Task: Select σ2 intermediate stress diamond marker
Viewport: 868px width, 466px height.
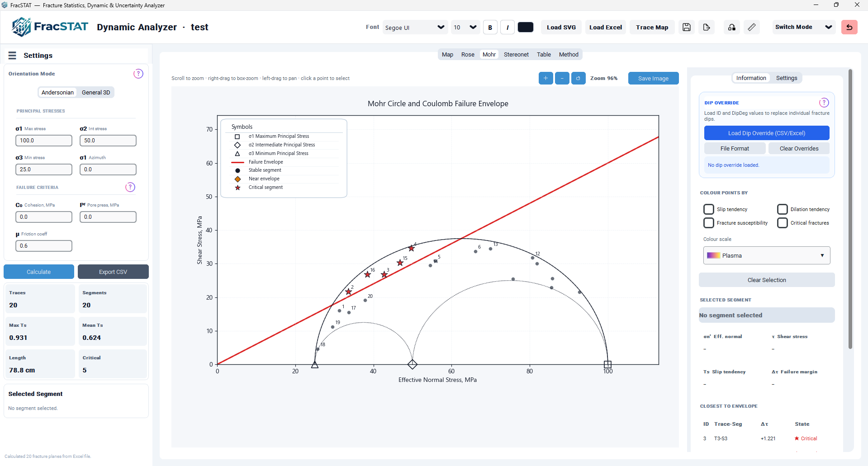Action: click(412, 364)
